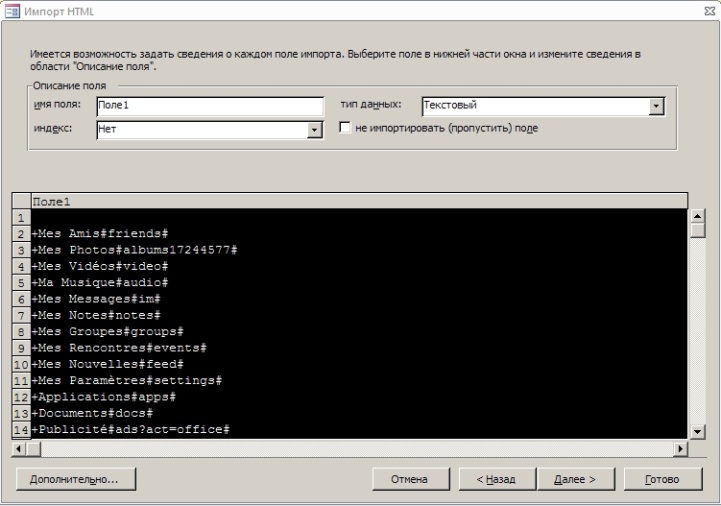Click the Import HTML window icon in title bar
This screenshot has width=721, height=506.
(12, 11)
